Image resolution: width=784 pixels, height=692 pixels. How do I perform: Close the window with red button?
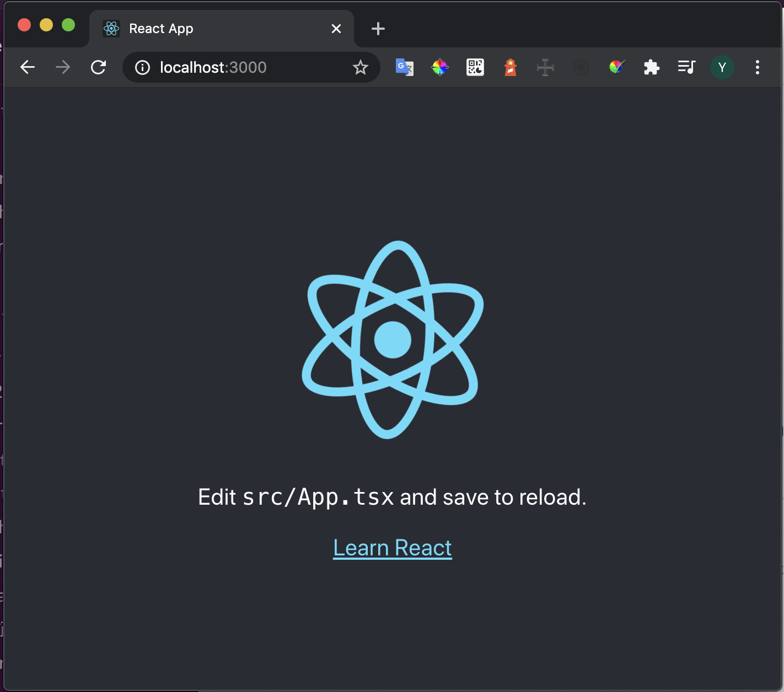(24, 25)
